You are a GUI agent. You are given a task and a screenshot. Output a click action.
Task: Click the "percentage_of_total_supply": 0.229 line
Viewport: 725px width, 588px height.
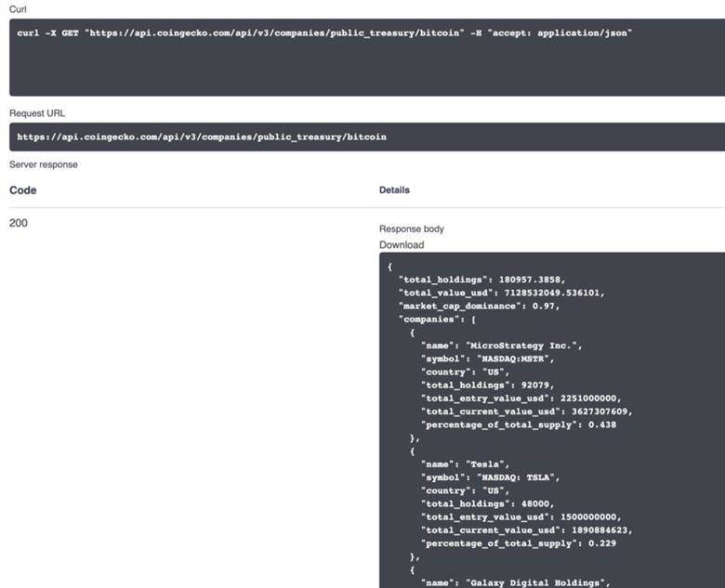coord(519,543)
